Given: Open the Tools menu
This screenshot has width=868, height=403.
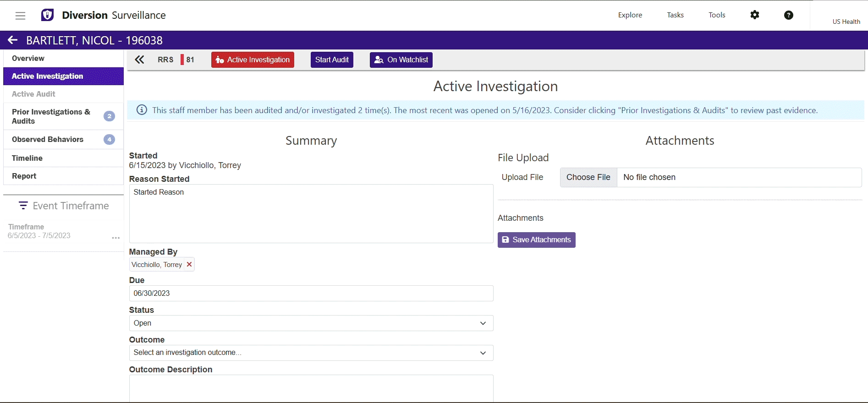Looking at the screenshot, I should coord(717,15).
